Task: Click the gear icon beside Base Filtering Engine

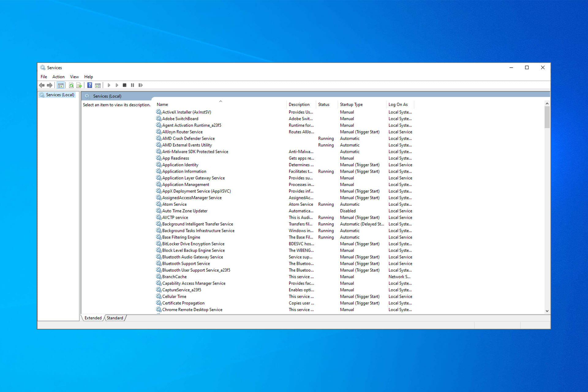Action: 159,237
